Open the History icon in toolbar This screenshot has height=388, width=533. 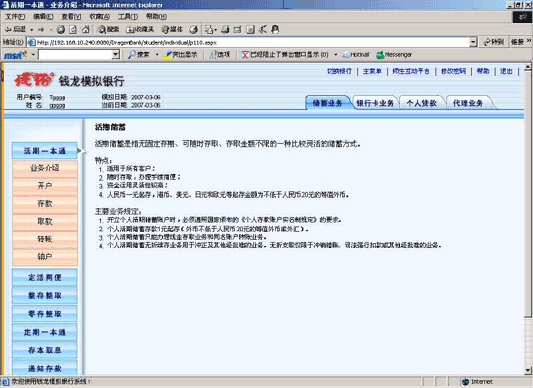pos(194,30)
